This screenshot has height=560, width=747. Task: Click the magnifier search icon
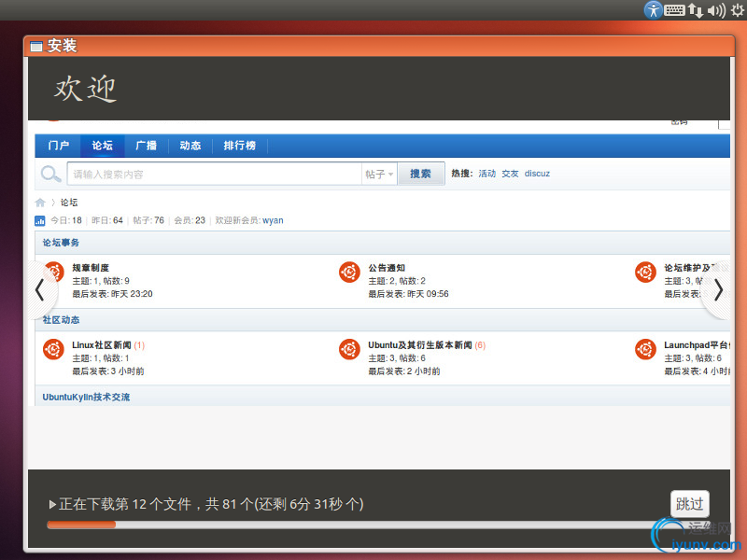pos(50,175)
